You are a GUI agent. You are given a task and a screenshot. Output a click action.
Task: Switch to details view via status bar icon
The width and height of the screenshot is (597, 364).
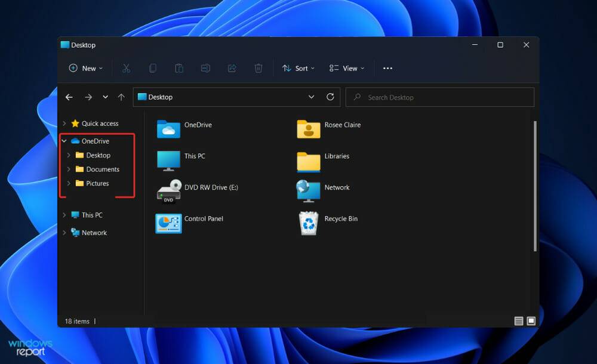(x=518, y=320)
